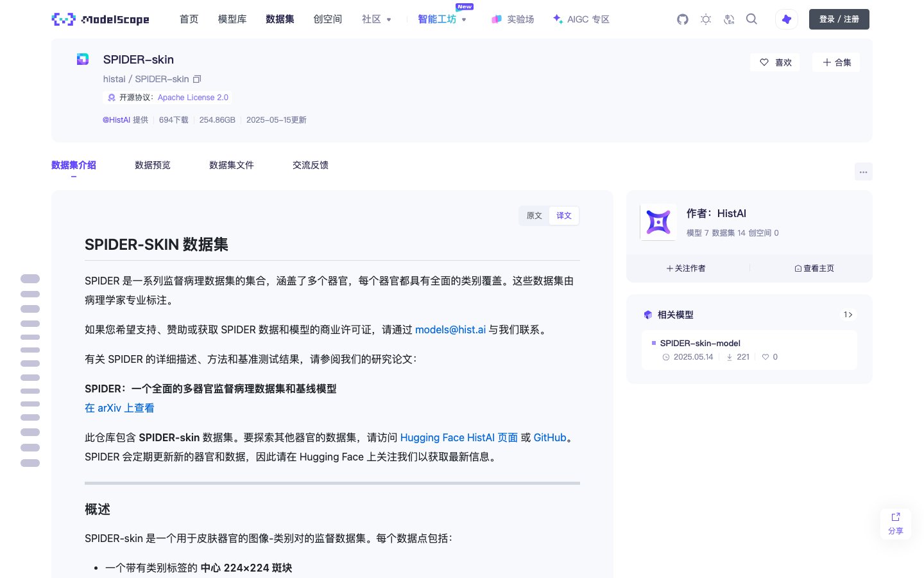Expand 相关模型 list via 1> chevron
Screen dimensions: 924x578
click(x=848, y=315)
